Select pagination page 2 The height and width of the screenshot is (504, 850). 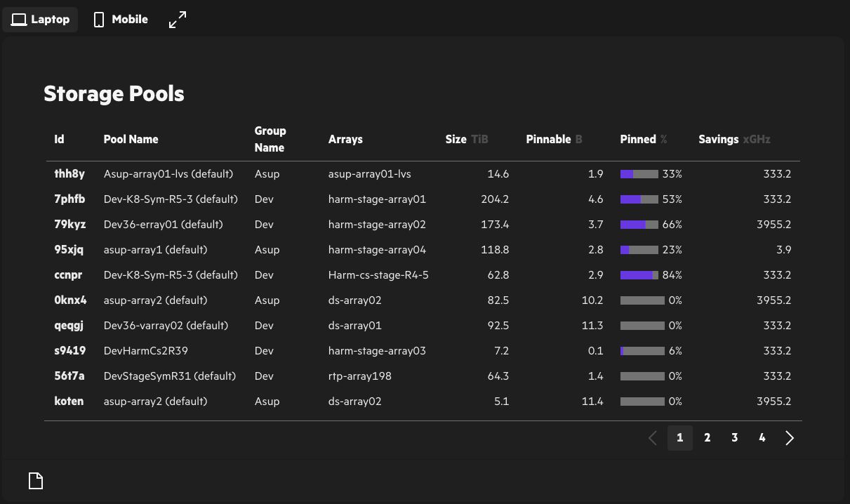pos(708,438)
